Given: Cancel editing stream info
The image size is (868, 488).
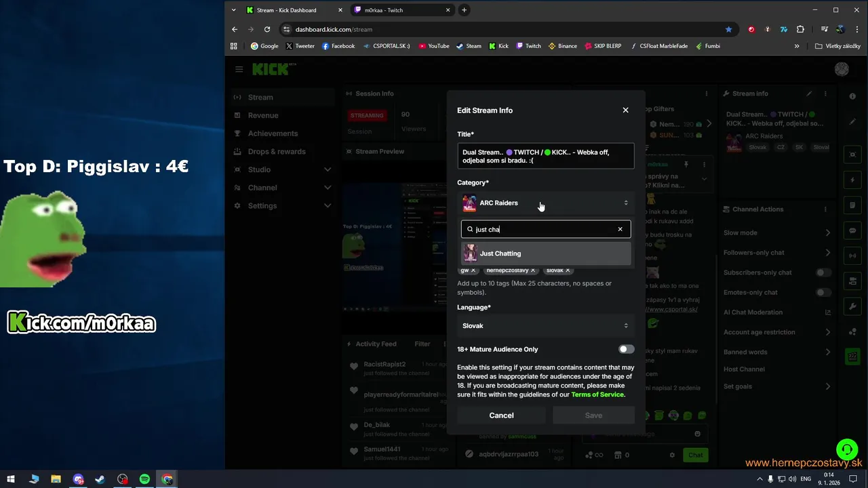Looking at the screenshot, I should (501, 415).
